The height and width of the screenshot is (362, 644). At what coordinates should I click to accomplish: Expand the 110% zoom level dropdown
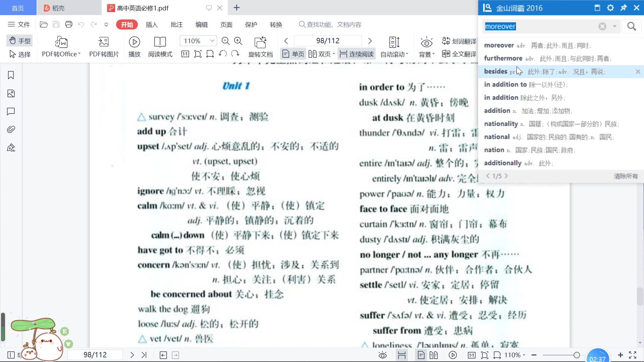[212, 41]
